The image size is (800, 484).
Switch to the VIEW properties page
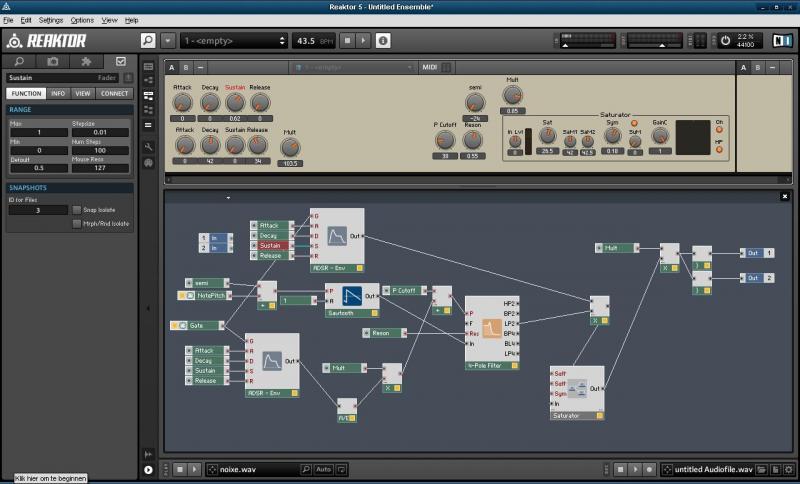click(83, 93)
